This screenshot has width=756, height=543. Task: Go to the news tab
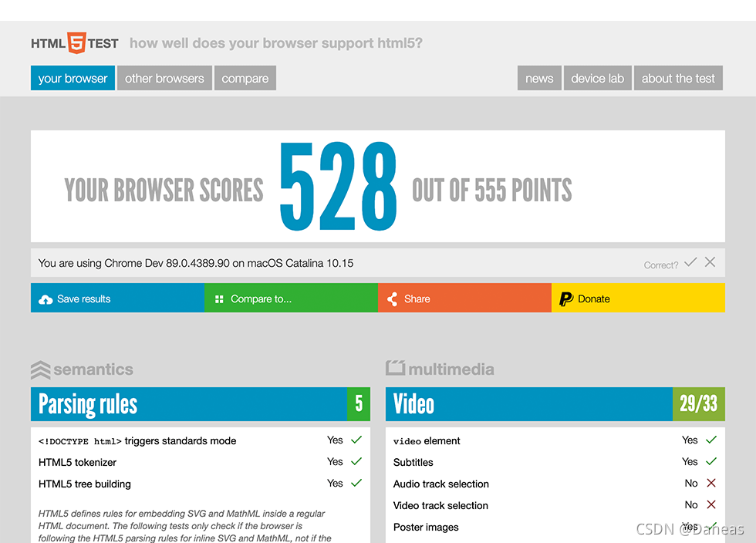539,78
